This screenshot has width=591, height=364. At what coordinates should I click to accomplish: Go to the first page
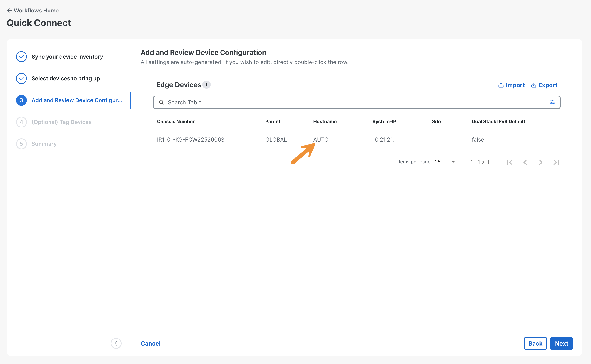[510, 162]
